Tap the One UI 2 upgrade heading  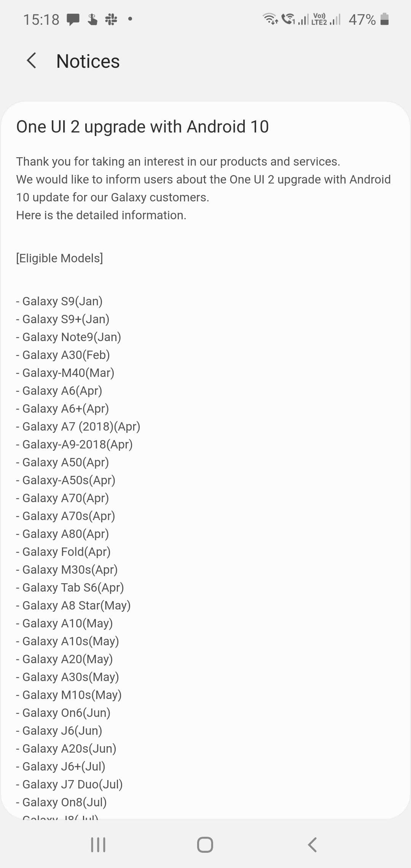point(142,127)
